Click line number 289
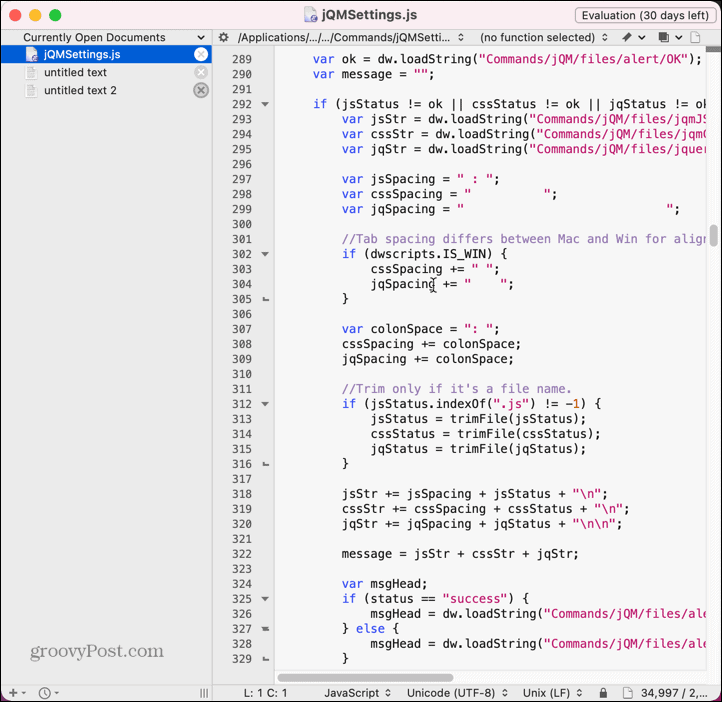722x702 pixels. point(242,59)
